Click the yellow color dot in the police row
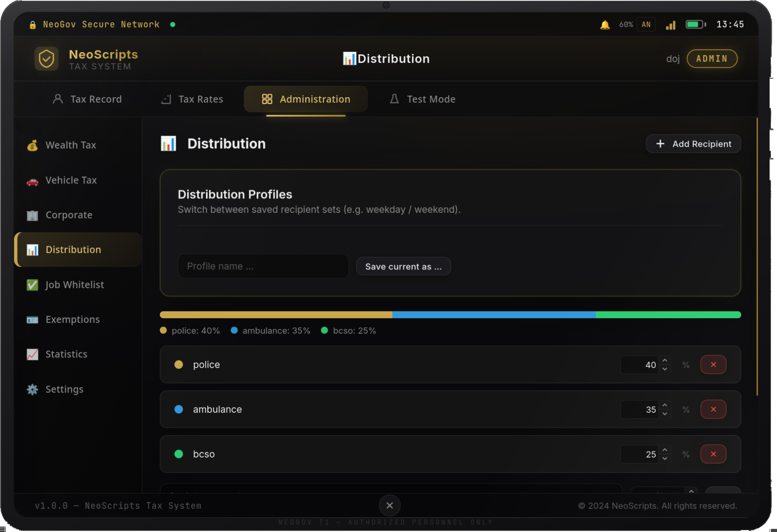This screenshot has height=532, width=777. coord(179,365)
